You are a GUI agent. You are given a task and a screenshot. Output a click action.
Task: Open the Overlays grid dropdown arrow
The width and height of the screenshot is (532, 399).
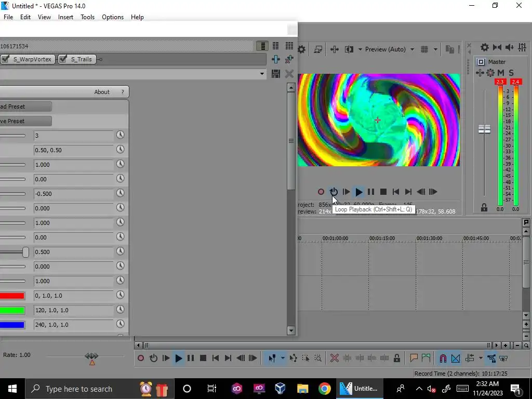click(436, 49)
